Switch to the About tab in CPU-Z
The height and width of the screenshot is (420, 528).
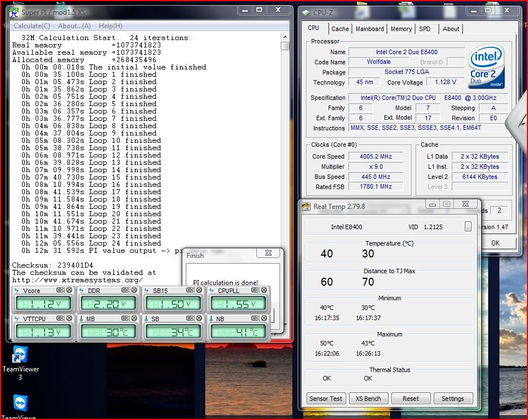(451, 29)
